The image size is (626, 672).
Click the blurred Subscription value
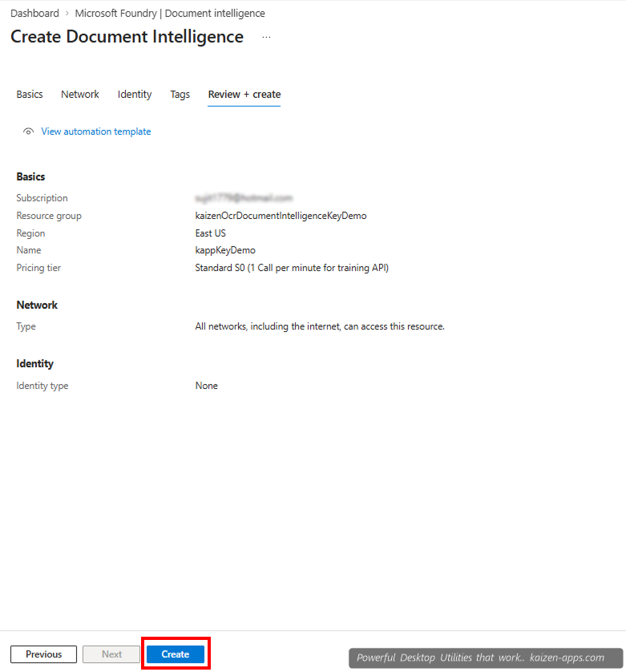pos(244,198)
